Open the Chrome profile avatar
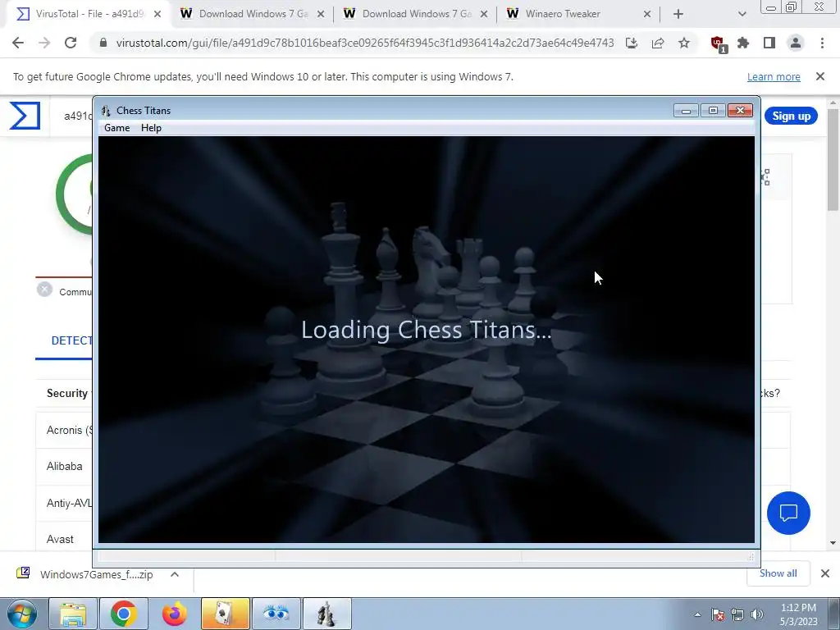 pyautogui.click(x=796, y=43)
